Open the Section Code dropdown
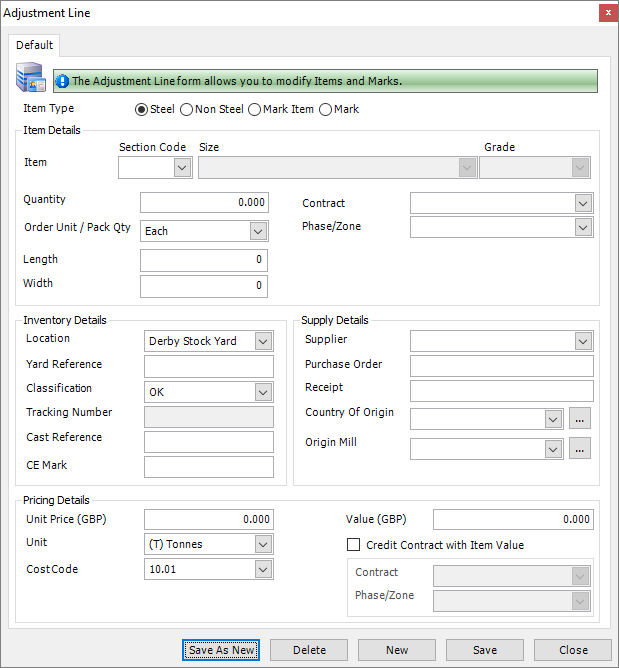The image size is (619, 668). pos(181,168)
